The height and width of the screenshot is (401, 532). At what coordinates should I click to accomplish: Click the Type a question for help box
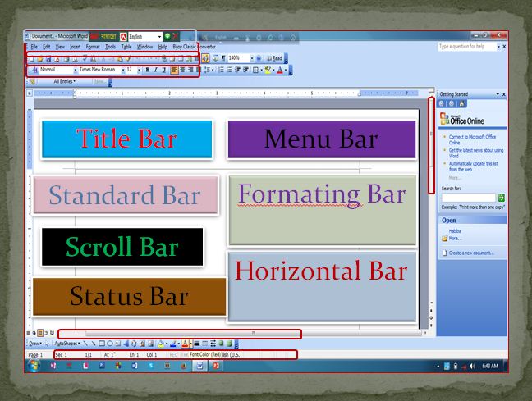pos(467,47)
